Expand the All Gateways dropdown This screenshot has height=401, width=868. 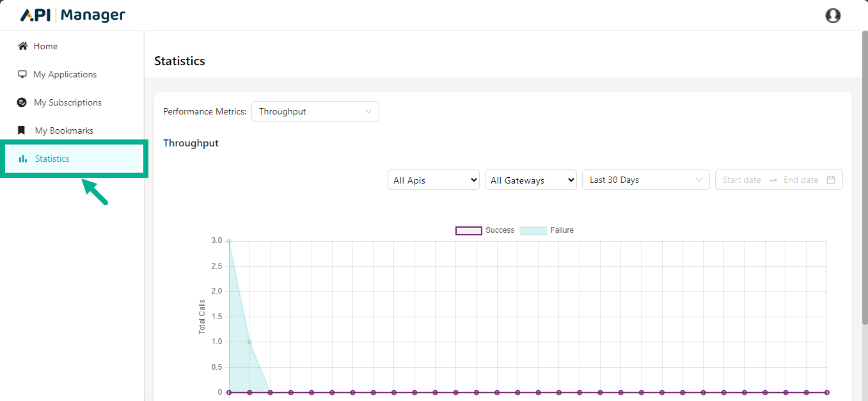(531, 180)
